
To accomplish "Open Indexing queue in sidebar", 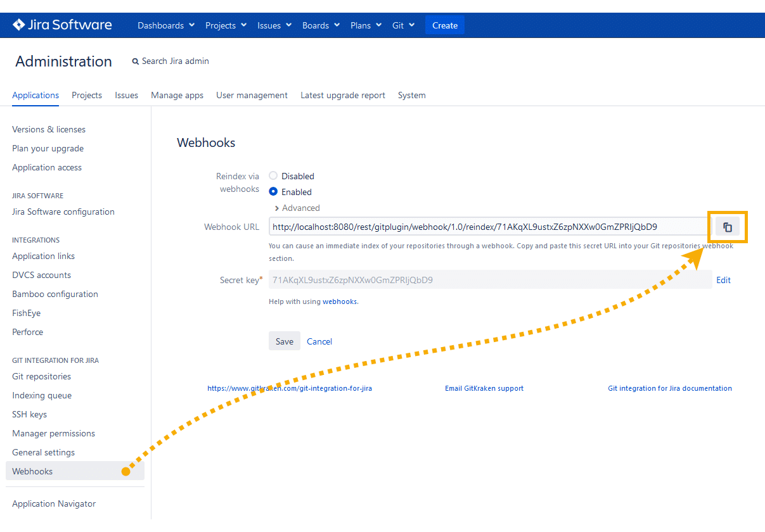I will pos(42,395).
